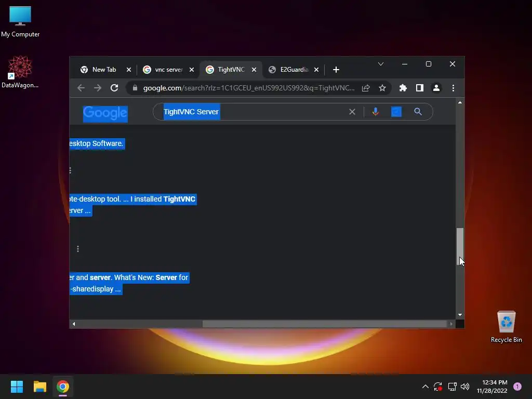Open File Explorer from the taskbar
532x399 pixels.
tap(39, 387)
